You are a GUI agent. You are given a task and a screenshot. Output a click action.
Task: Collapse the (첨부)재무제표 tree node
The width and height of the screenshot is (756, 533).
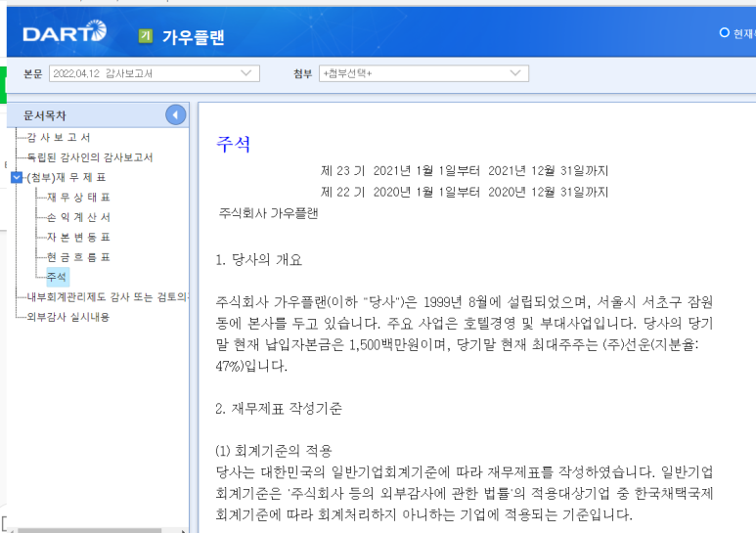[x=17, y=177]
